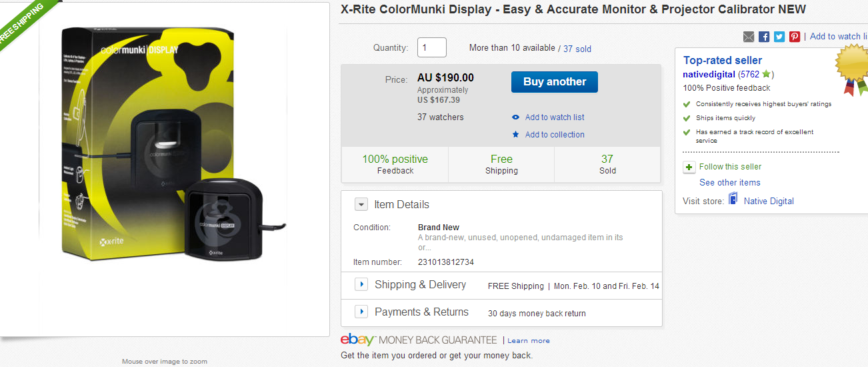The height and width of the screenshot is (367, 868).
Task: Expand the Shipping & Delivery section
Action: [361, 285]
